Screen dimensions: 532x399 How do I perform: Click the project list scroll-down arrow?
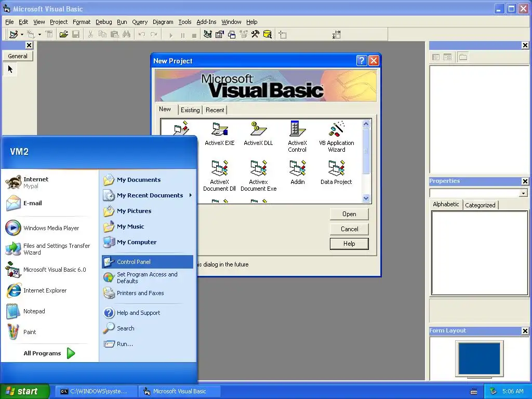(x=366, y=198)
